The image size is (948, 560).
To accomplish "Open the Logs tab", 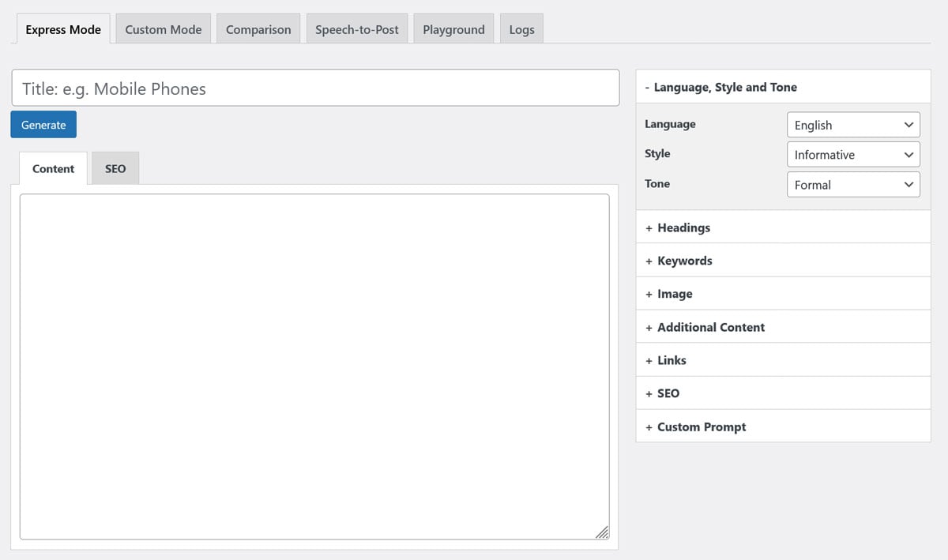I will pos(521,29).
